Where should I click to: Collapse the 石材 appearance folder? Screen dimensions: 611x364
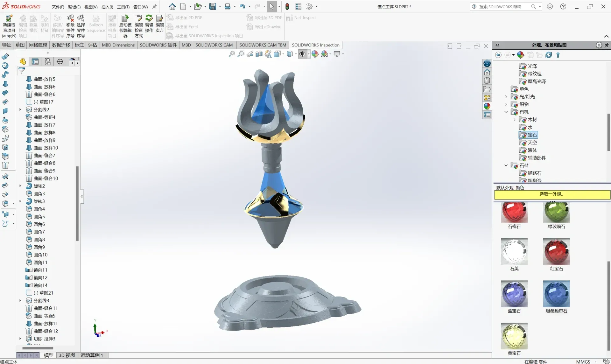pos(506,165)
